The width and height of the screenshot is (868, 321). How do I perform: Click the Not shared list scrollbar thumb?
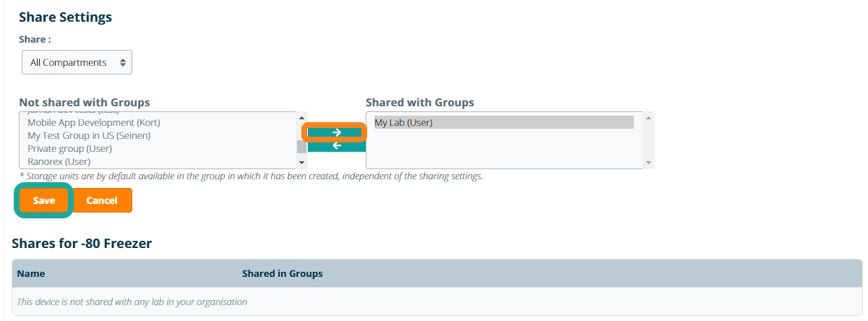coord(301,147)
